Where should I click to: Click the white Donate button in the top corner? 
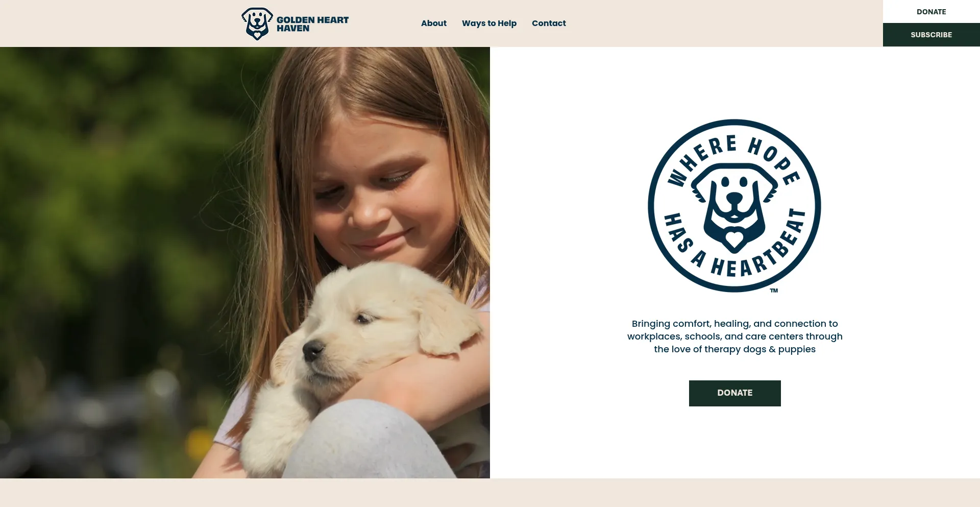(931, 11)
